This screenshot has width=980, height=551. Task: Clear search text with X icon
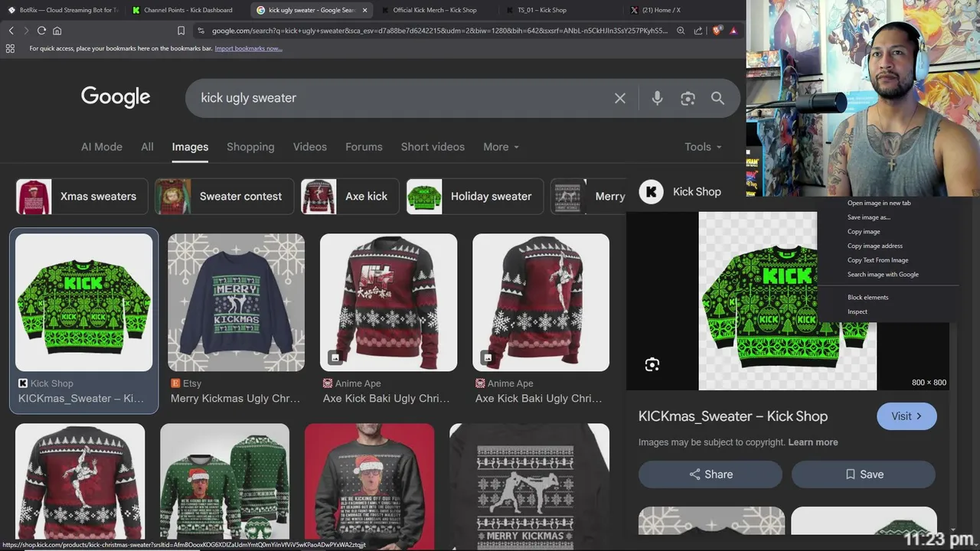click(x=620, y=98)
